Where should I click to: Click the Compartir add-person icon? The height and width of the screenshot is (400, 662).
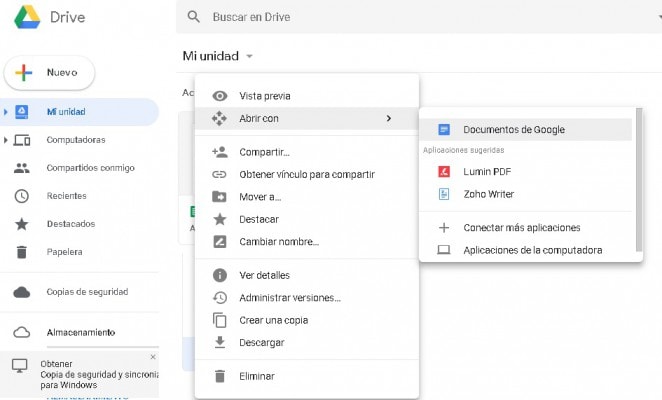[220, 152]
